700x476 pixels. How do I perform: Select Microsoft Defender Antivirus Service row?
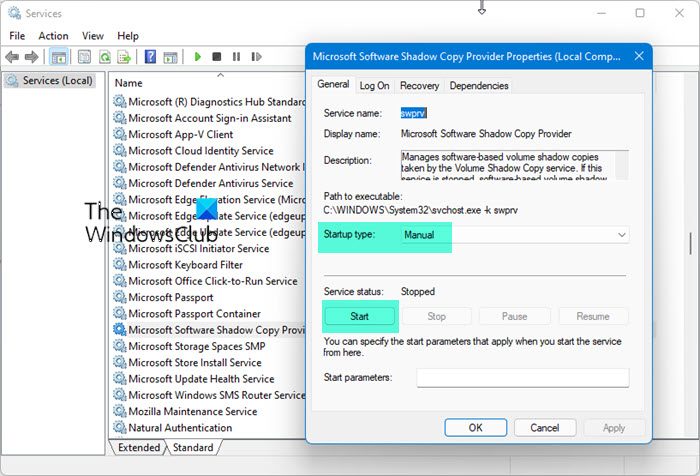tap(208, 184)
